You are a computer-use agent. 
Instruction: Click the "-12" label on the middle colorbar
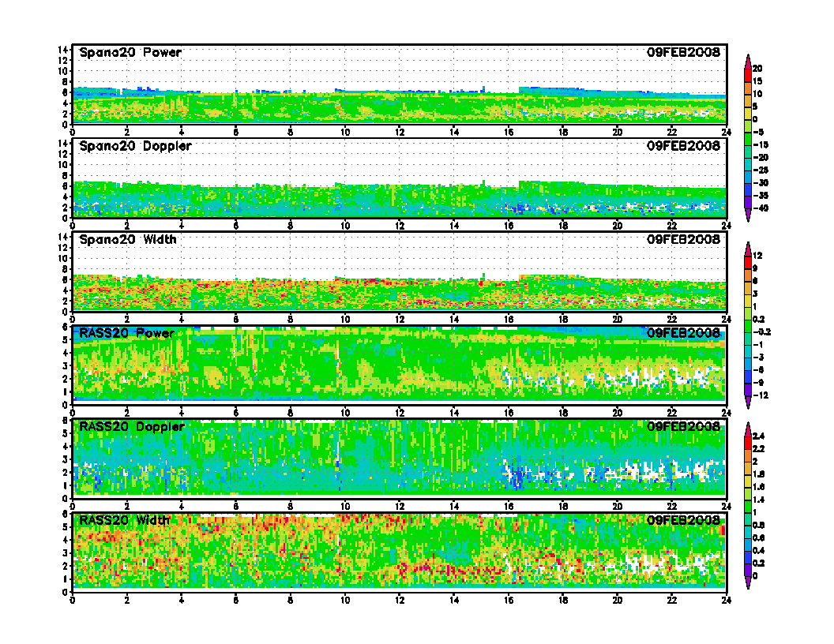pyautogui.click(x=761, y=395)
